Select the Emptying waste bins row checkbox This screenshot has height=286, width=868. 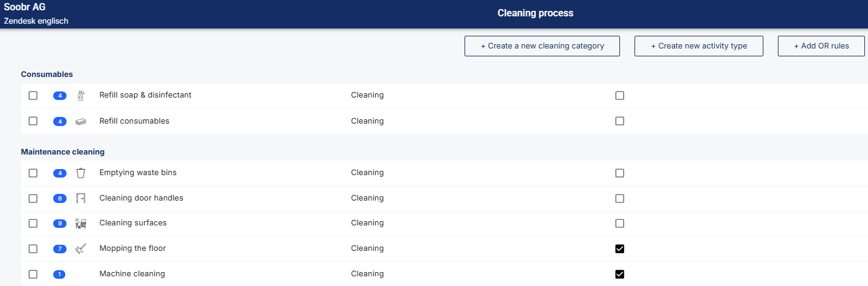pyautogui.click(x=33, y=173)
